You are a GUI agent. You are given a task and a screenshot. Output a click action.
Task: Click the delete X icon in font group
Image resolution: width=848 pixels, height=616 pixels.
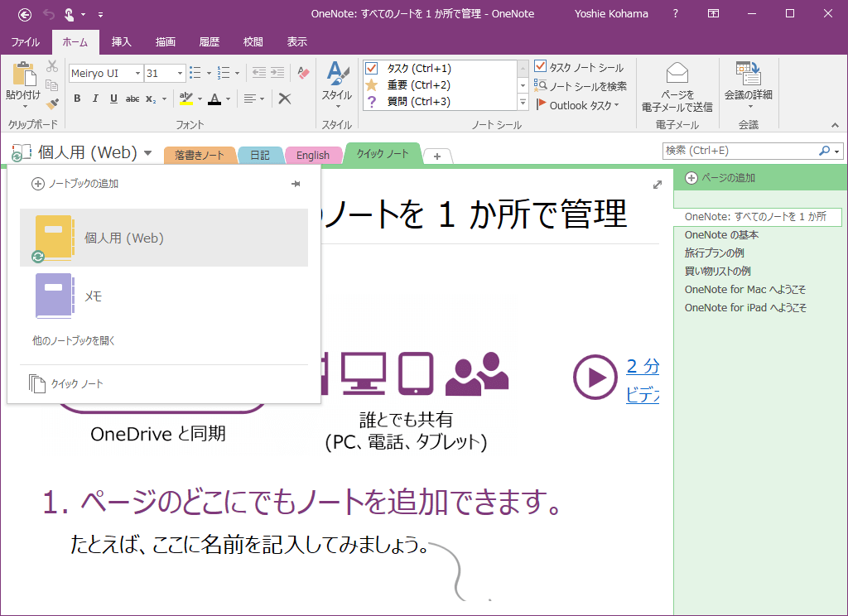pyautogui.click(x=285, y=99)
